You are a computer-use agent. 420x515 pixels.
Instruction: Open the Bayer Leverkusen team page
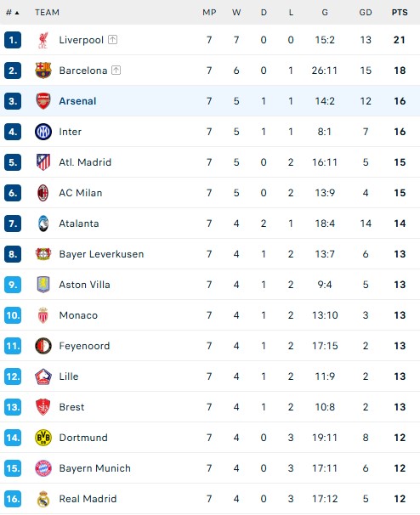pos(101,254)
